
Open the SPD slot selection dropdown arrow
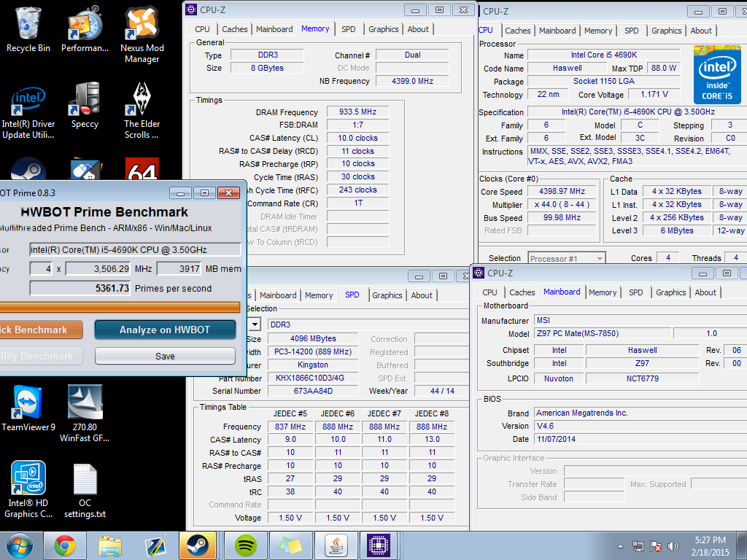coord(255,324)
